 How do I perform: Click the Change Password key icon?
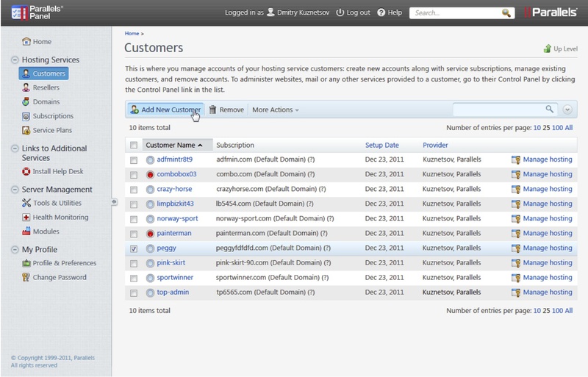(26, 278)
